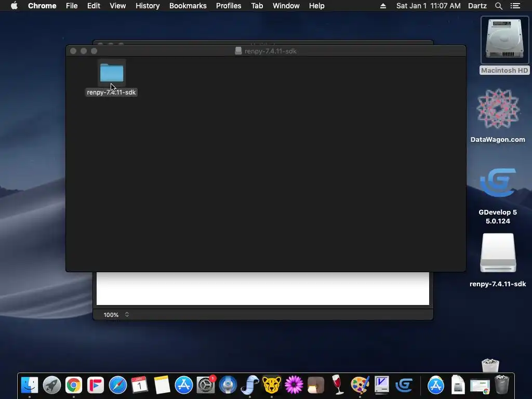Click the Sat Jan 1 11:07 AM clock
The width and height of the screenshot is (532, 399).
click(428, 6)
